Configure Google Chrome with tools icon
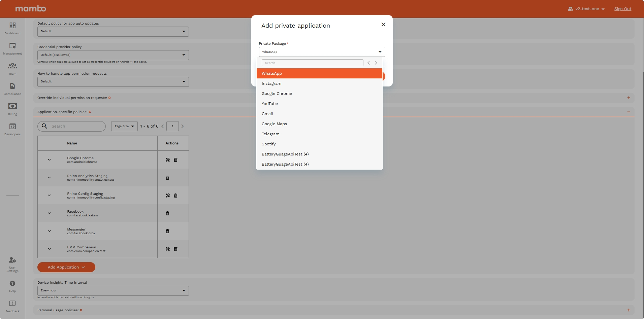The height and width of the screenshot is (319, 644). [168, 160]
